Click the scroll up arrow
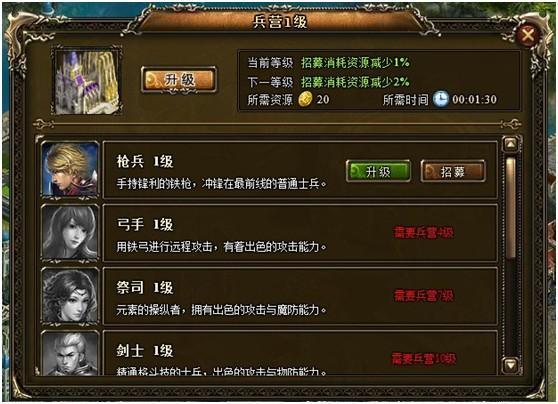 [511, 144]
